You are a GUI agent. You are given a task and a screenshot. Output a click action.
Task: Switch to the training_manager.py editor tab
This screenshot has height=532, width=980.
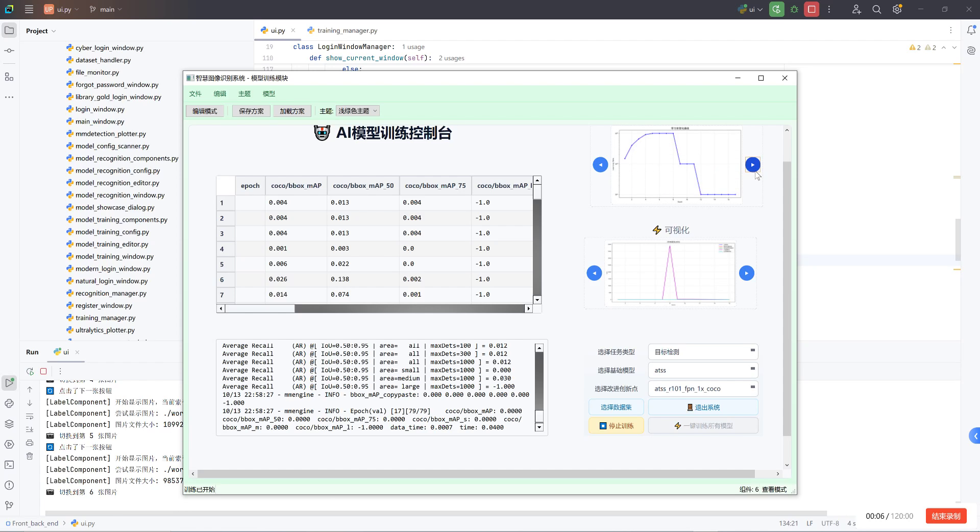(342, 31)
